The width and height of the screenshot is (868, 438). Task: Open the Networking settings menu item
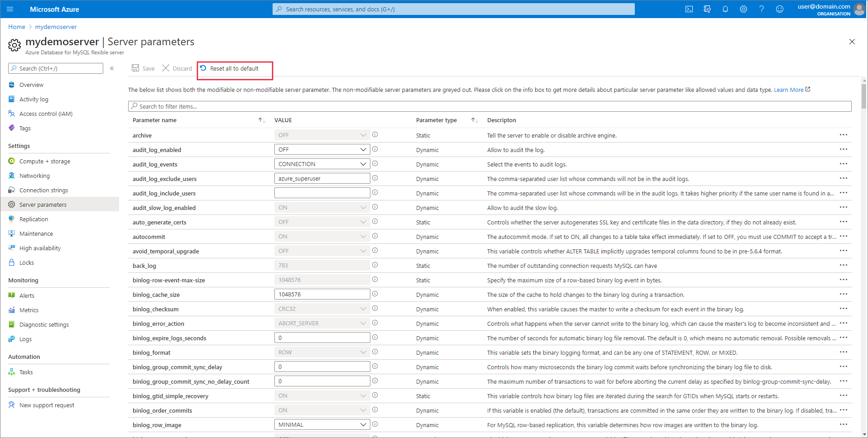[x=34, y=176]
